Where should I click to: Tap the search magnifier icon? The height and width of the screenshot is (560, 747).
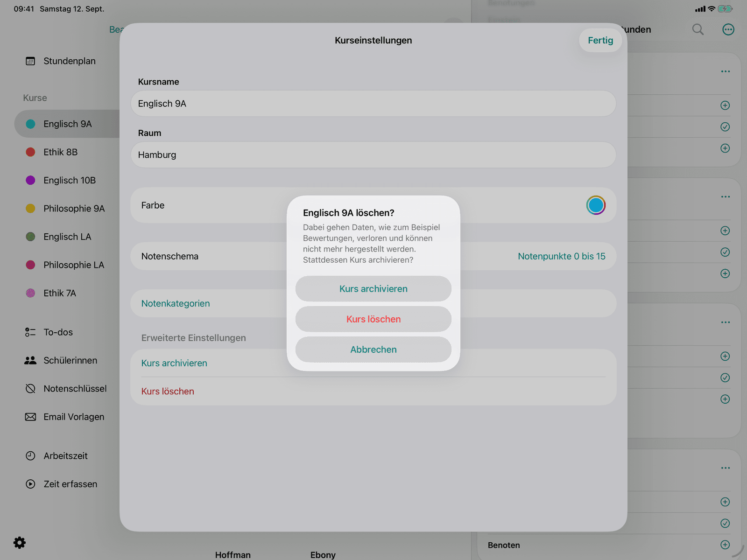[x=698, y=29]
